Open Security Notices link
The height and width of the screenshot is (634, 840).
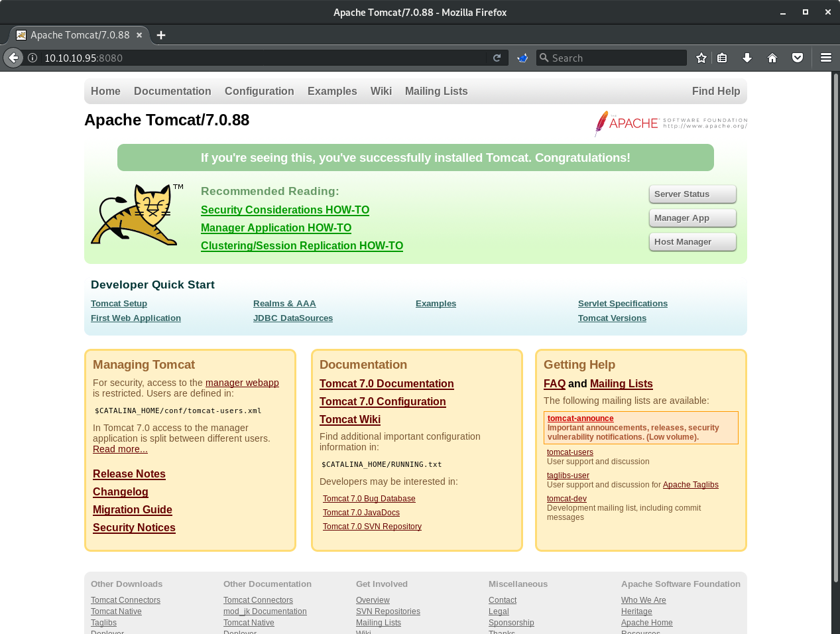tap(134, 528)
